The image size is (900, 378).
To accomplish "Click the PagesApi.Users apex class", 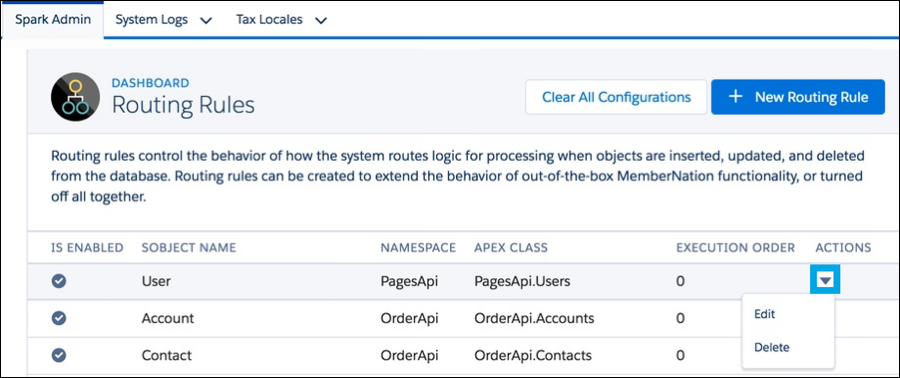I will click(x=522, y=282).
